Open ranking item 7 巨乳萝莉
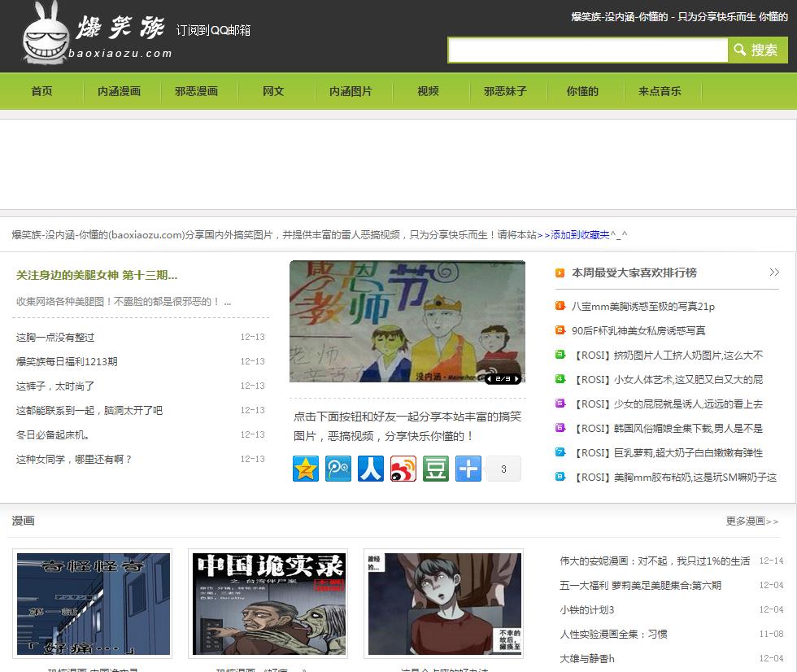This screenshot has width=797, height=672. (668, 453)
